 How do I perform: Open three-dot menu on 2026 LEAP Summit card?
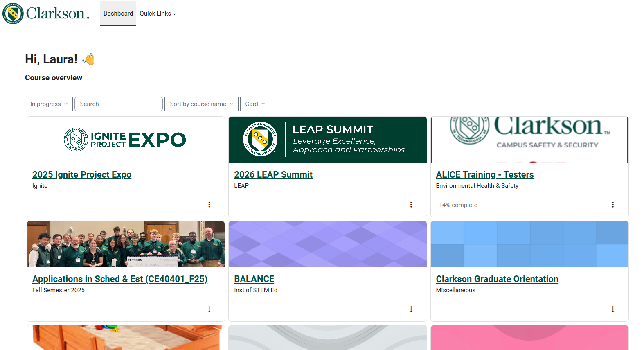[411, 205]
